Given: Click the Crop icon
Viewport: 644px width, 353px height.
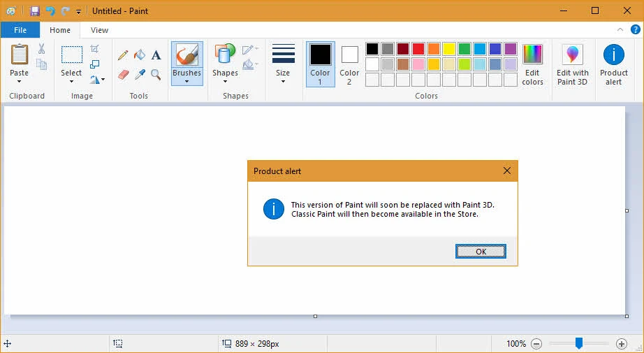Looking at the screenshot, I should click(94, 49).
